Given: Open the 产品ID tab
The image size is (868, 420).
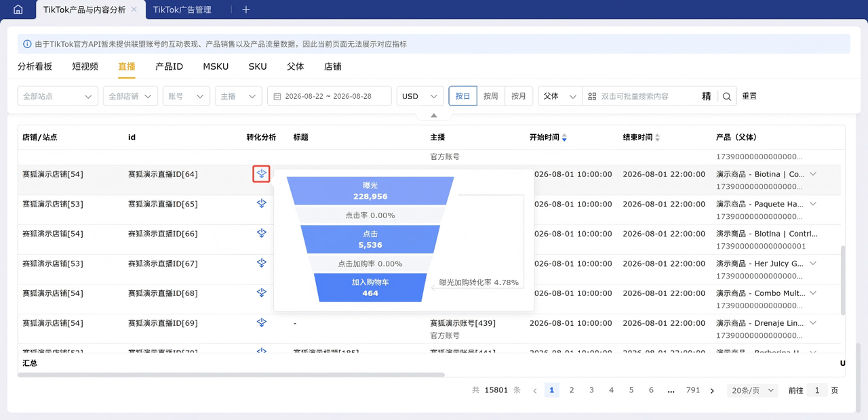Looking at the screenshot, I should pos(169,66).
